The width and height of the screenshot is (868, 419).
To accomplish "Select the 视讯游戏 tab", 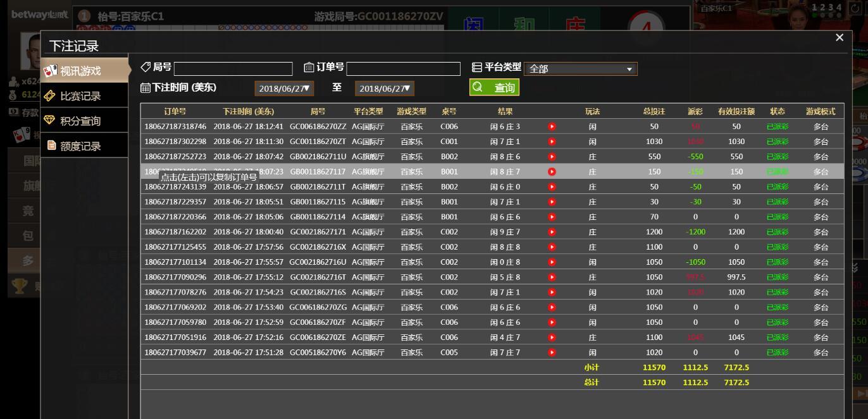I will coord(80,71).
